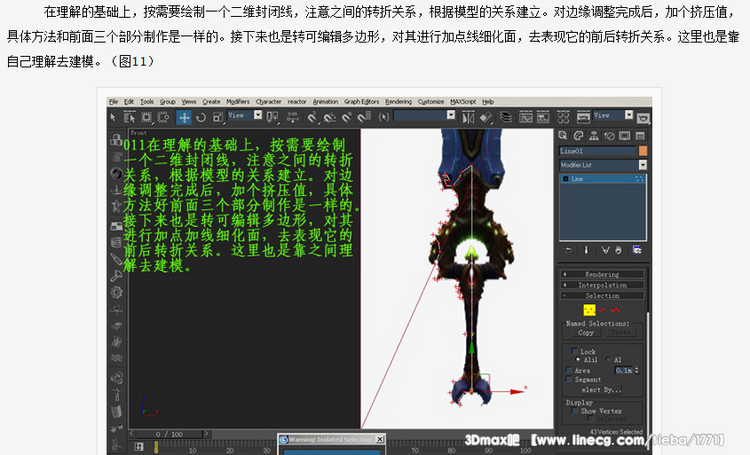Click the Use Pivot Point Center icon

point(273,117)
